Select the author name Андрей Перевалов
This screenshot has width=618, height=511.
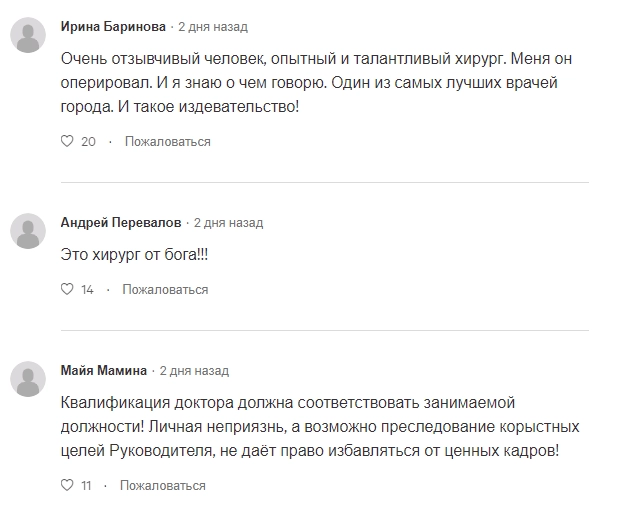(x=120, y=223)
